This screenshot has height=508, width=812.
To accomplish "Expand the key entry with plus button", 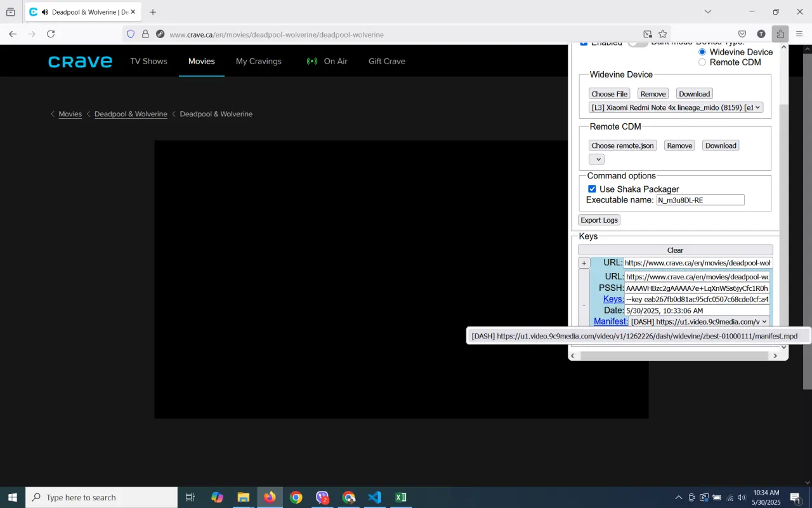I will (584, 263).
